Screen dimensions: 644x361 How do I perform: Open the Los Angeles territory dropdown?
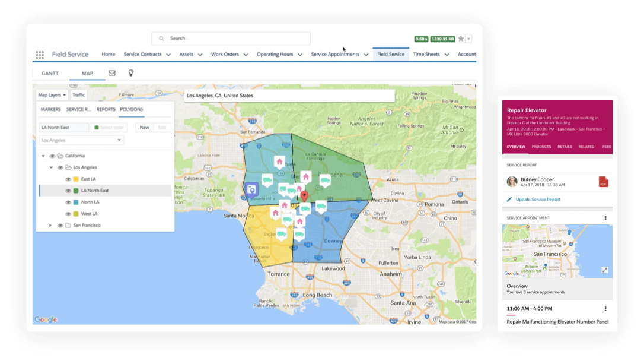pos(81,140)
